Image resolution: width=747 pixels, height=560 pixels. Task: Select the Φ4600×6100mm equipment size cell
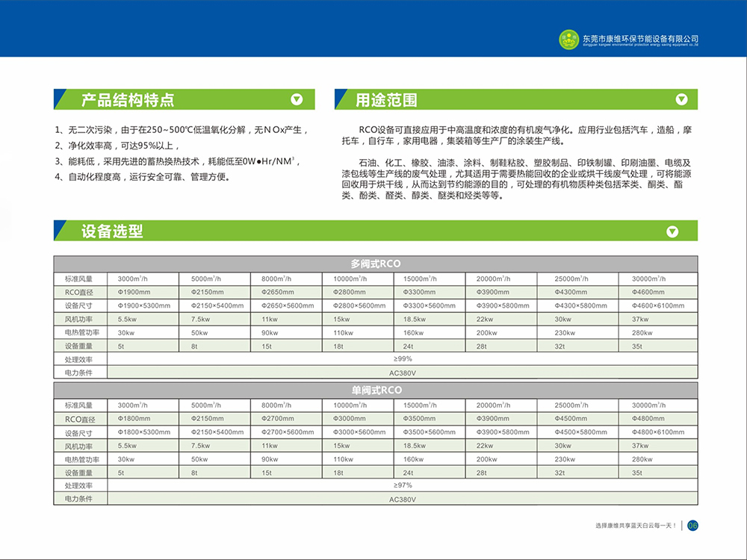tap(657, 305)
